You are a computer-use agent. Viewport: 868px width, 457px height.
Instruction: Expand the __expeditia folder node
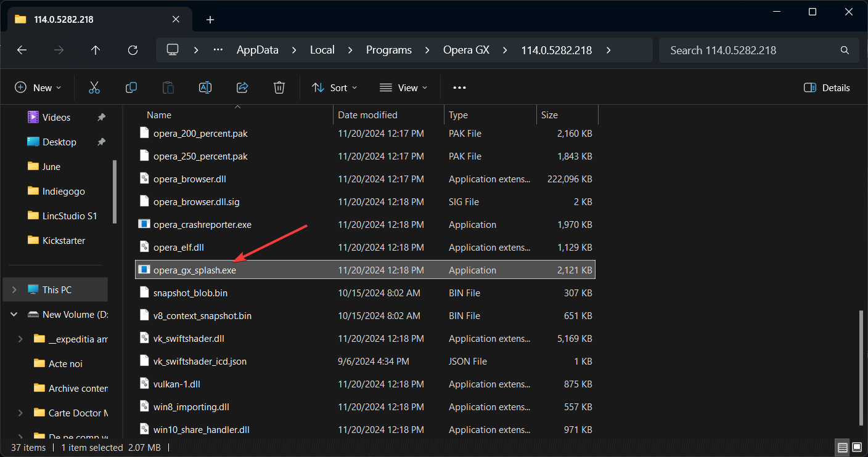20,339
